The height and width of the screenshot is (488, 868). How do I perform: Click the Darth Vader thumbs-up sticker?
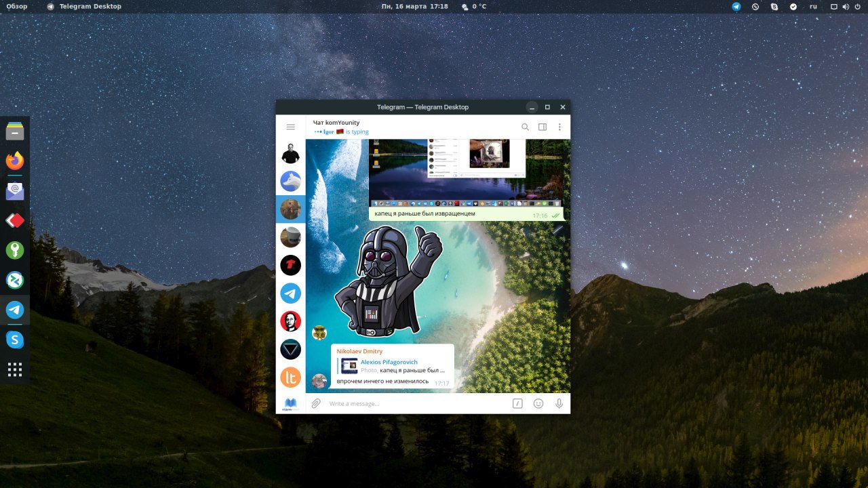[x=388, y=281]
